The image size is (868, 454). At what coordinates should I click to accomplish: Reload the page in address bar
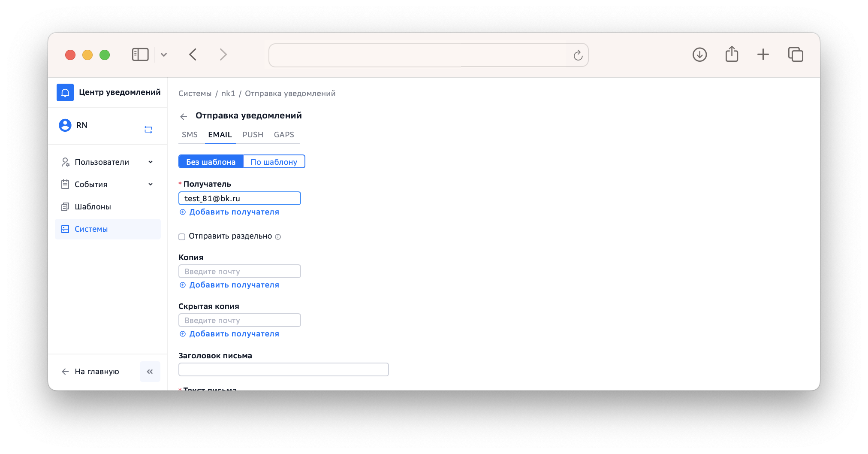(578, 55)
